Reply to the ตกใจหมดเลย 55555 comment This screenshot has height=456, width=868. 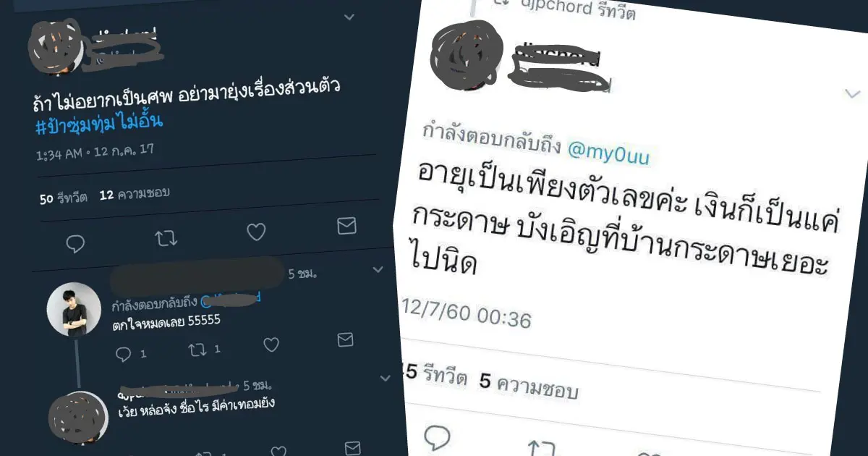(124, 354)
